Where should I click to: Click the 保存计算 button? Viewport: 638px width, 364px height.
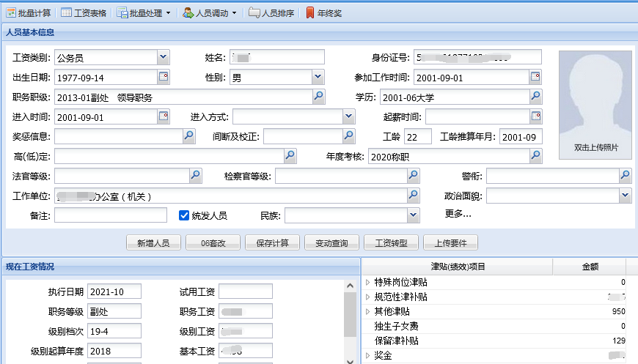pos(267,243)
